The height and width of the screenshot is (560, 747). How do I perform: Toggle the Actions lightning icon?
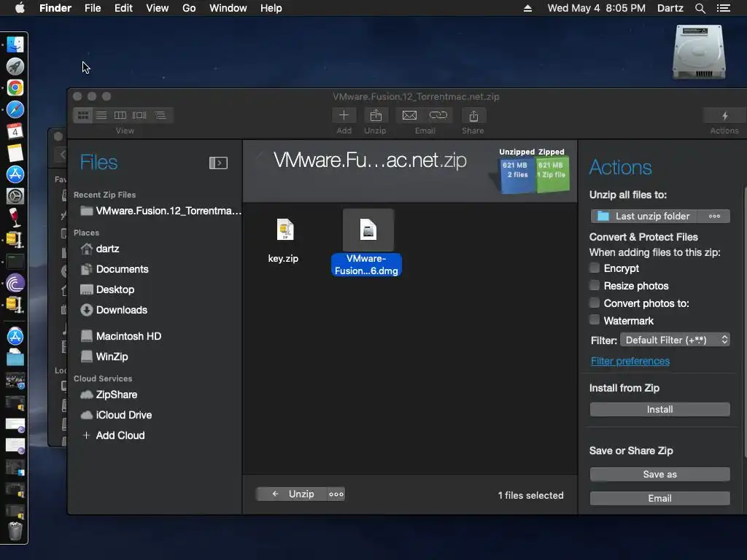click(x=724, y=116)
